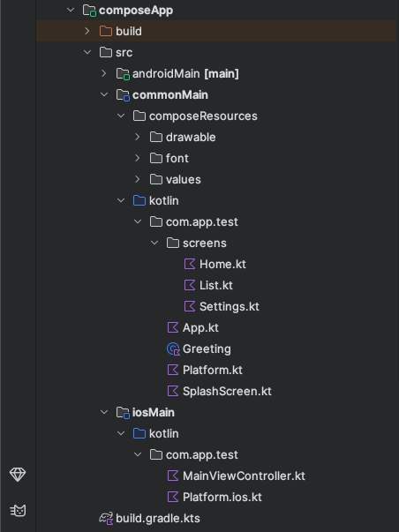Open the cat-face tool window icon
This screenshot has width=399, height=532.
tap(18, 511)
